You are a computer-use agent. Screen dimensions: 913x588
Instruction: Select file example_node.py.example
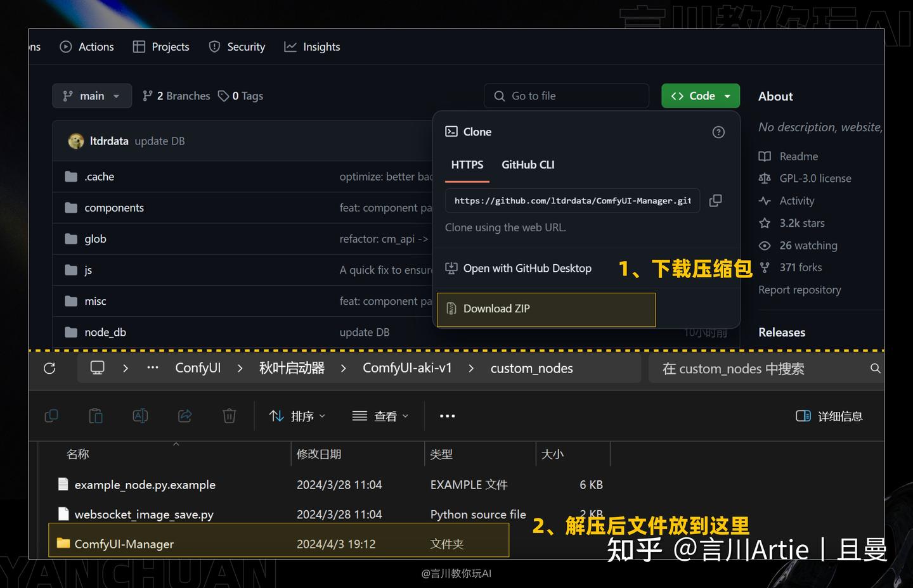tap(145, 485)
